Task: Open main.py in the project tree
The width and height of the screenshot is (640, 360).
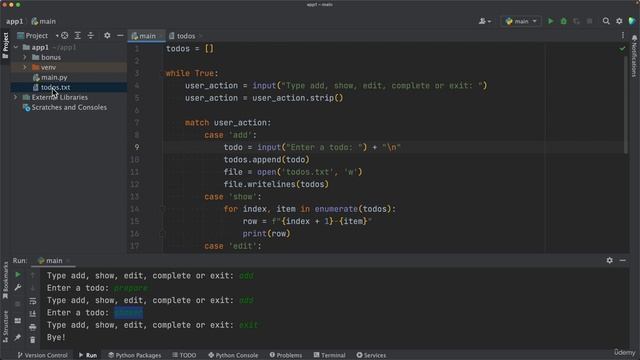Action: click(x=54, y=77)
